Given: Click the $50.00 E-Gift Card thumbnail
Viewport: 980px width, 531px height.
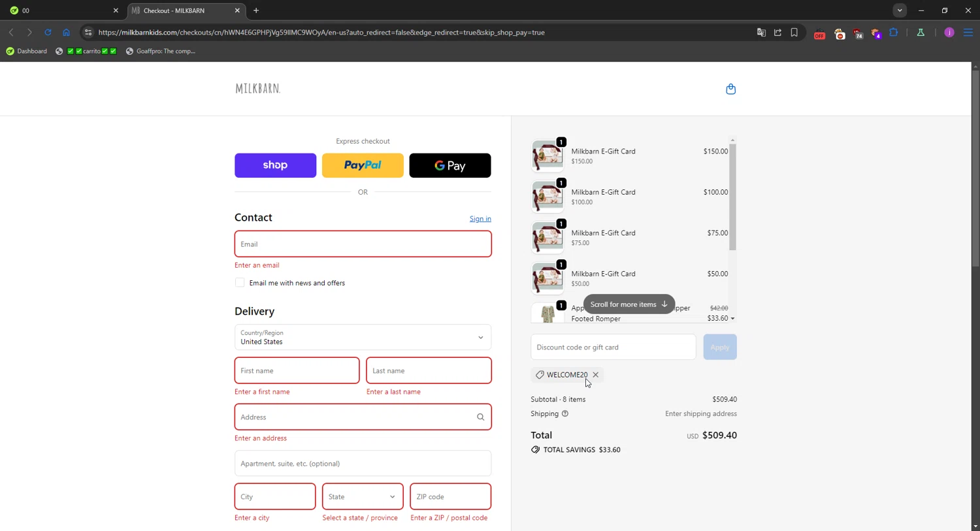Looking at the screenshot, I should [x=547, y=278].
